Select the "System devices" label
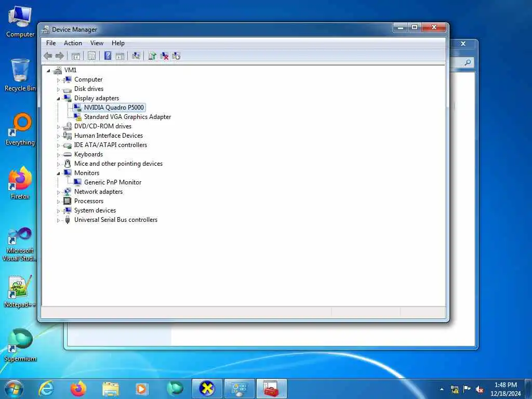The height and width of the screenshot is (399, 532). [x=95, y=210]
